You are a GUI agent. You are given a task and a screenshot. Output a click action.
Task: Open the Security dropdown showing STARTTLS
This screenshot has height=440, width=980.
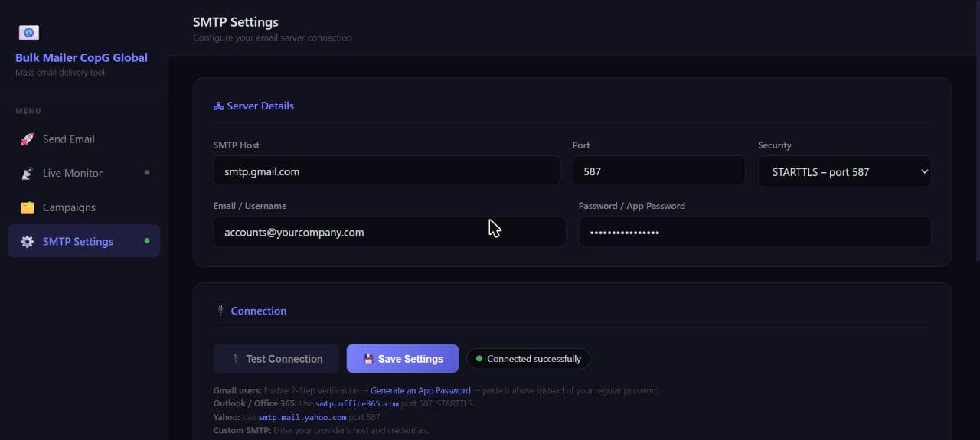click(x=844, y=171)
